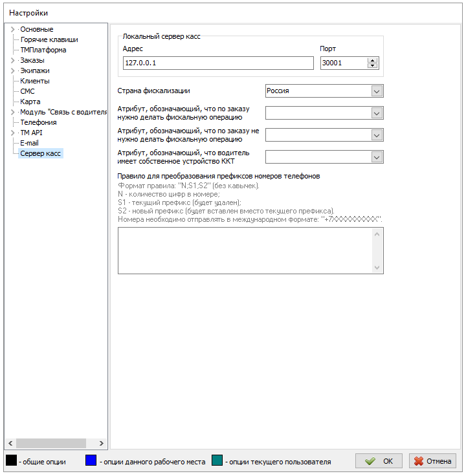Go to Телефония settings
The width and height of the screenshot is (466, 476).
(x=38, y=122)
